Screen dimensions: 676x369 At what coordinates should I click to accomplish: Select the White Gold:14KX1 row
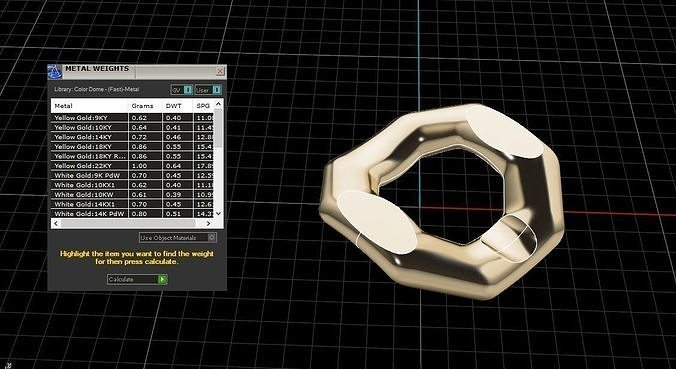click(x=132, y=204)
